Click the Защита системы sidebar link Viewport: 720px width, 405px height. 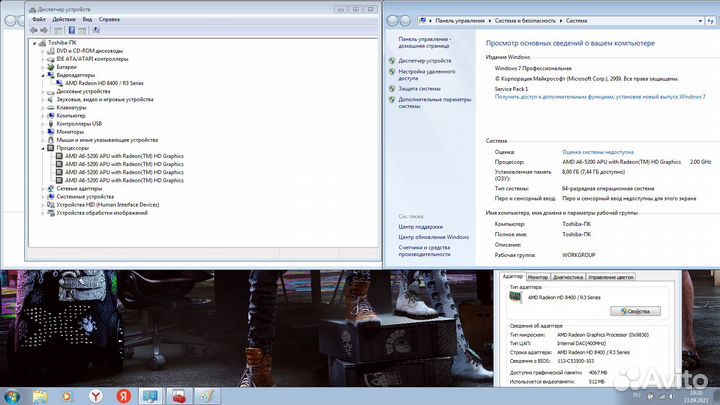419,88
